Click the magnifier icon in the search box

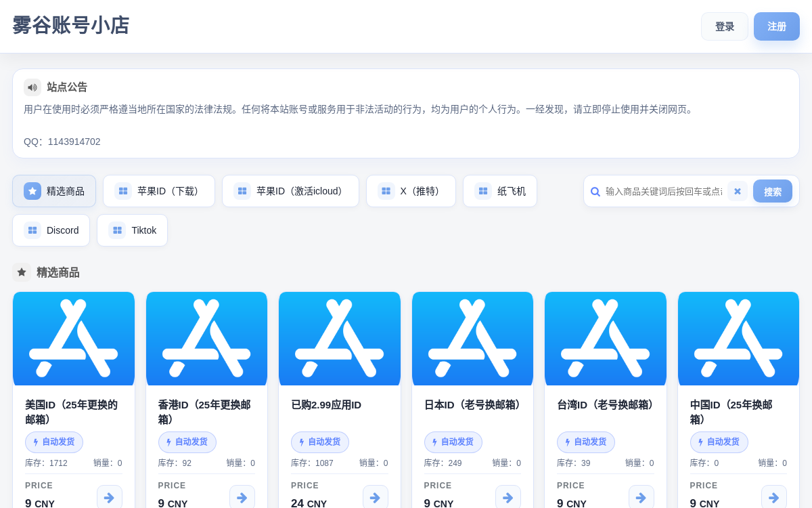coord(595,192)
